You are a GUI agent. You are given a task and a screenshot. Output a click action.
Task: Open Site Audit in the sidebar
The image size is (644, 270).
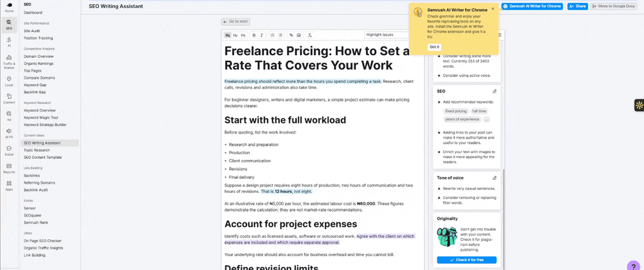32,31
